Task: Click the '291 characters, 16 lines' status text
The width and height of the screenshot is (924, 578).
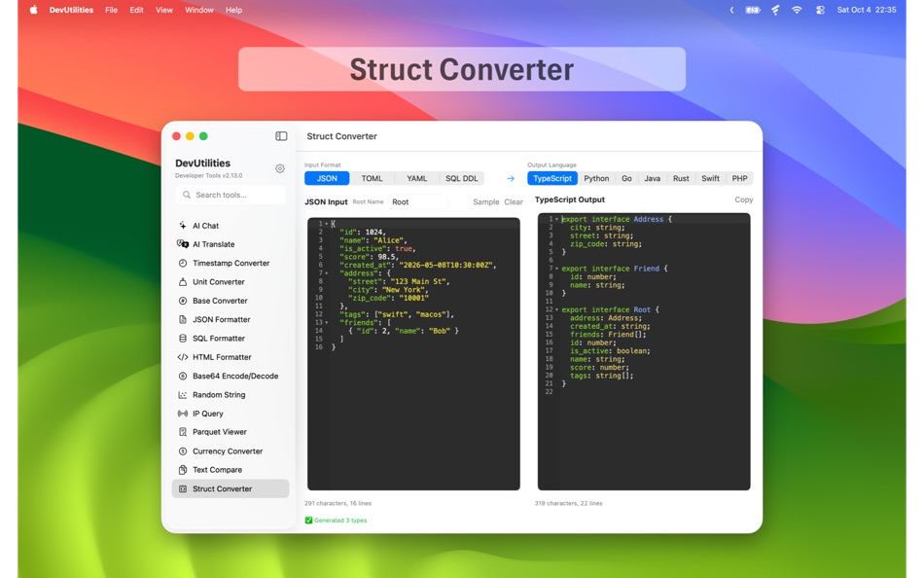Action: pos(338,504)
